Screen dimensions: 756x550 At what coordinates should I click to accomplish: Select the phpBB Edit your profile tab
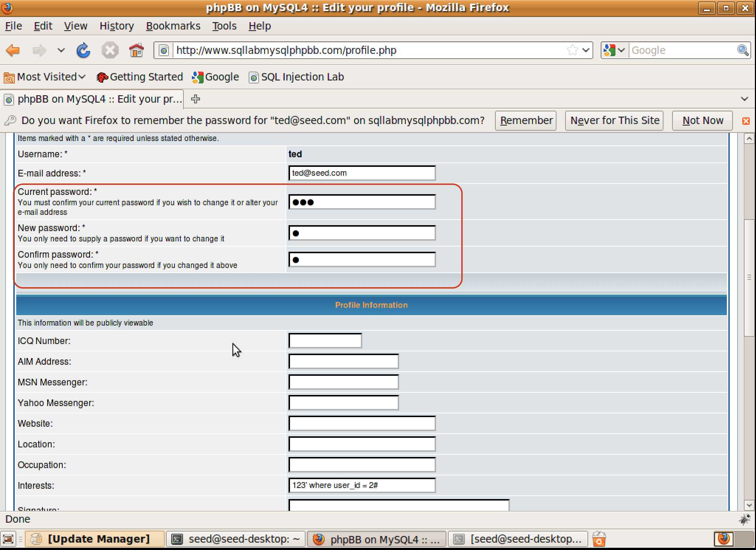[x=92, y=99]
